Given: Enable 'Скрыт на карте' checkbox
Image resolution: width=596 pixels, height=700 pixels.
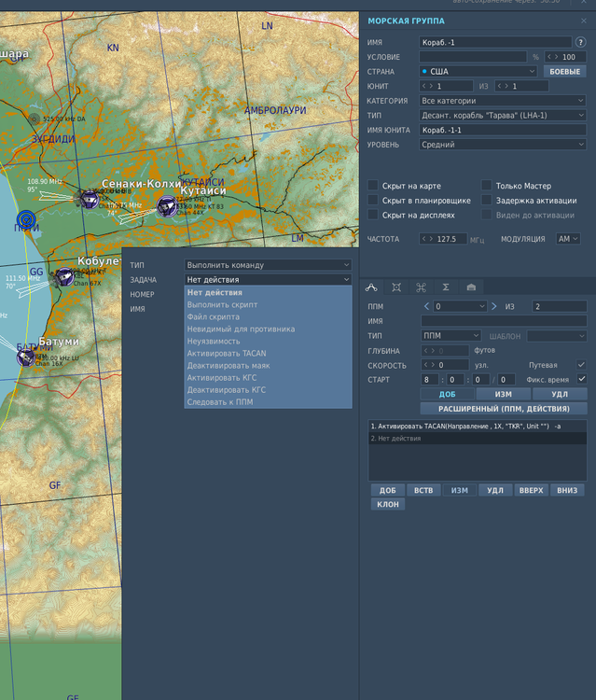Looking at the screenshot, I should pos(373,186).
